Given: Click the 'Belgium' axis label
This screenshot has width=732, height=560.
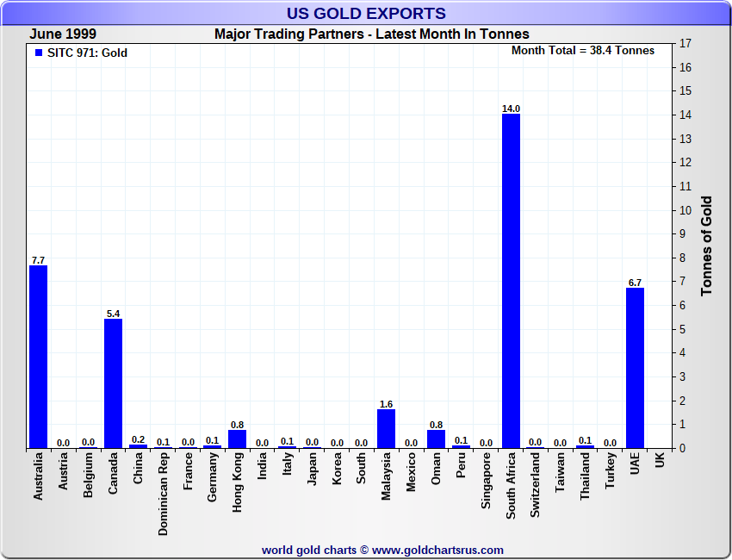Looking at the screenshot, I should point(88,475).
